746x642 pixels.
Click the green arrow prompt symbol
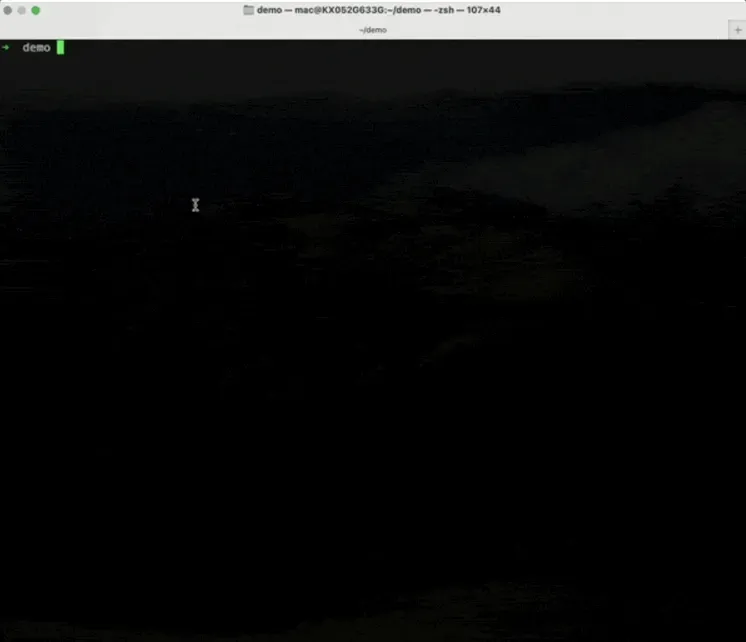pyautogui.click(x=5, y=47)
